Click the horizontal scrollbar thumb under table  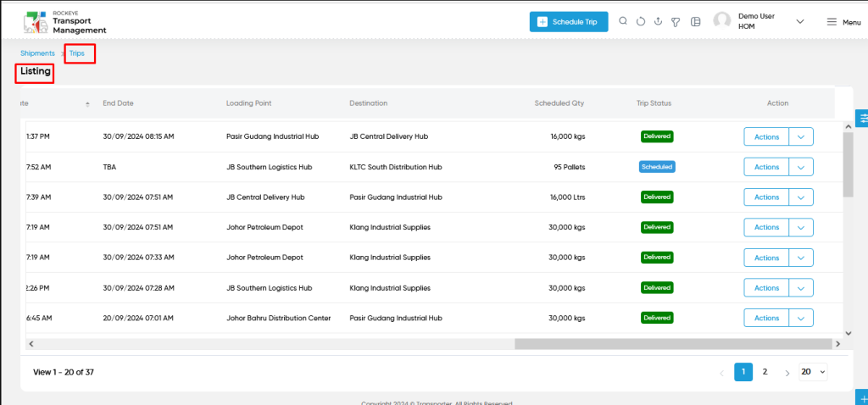tap(673, 344)
